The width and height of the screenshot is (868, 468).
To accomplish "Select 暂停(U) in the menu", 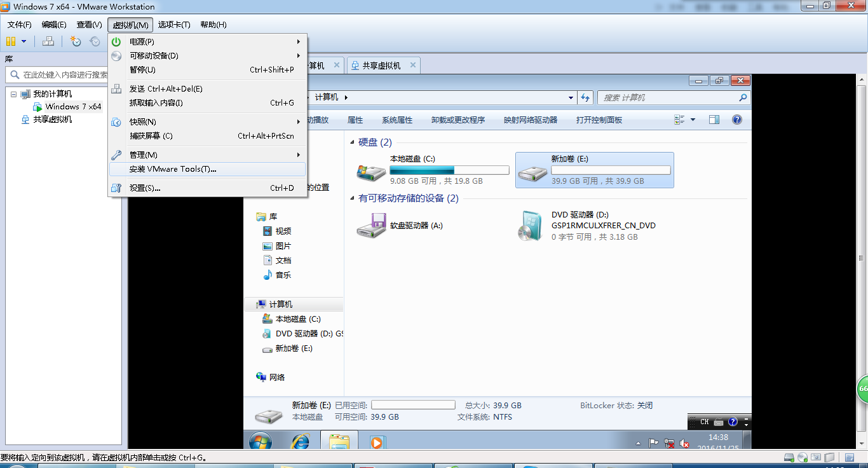I will (207, 69).
